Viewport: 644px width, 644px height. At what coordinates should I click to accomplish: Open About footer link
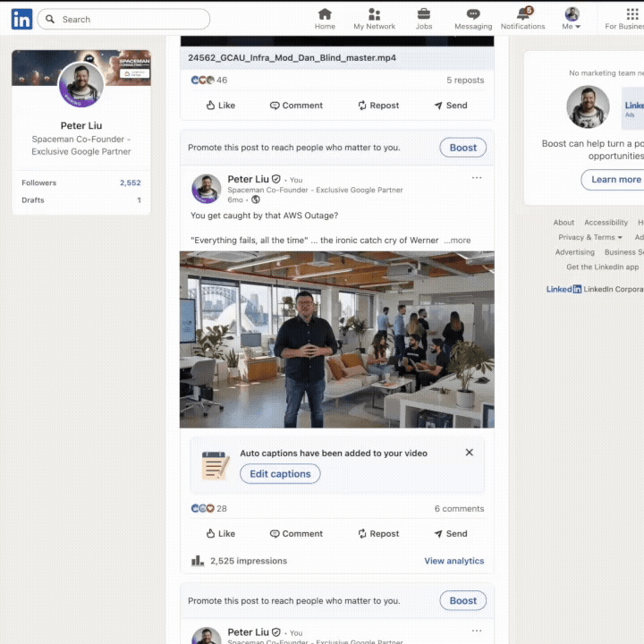563,222
